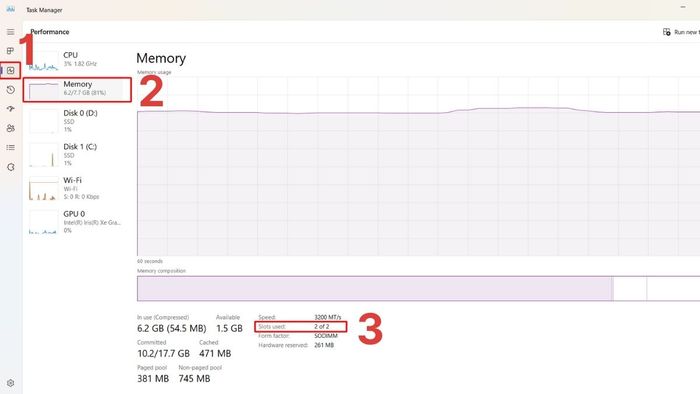This screenshot has height=394, width=700.
Task: Click the Committed value 10.2/17.7 GB
Action: coord(163,353)
